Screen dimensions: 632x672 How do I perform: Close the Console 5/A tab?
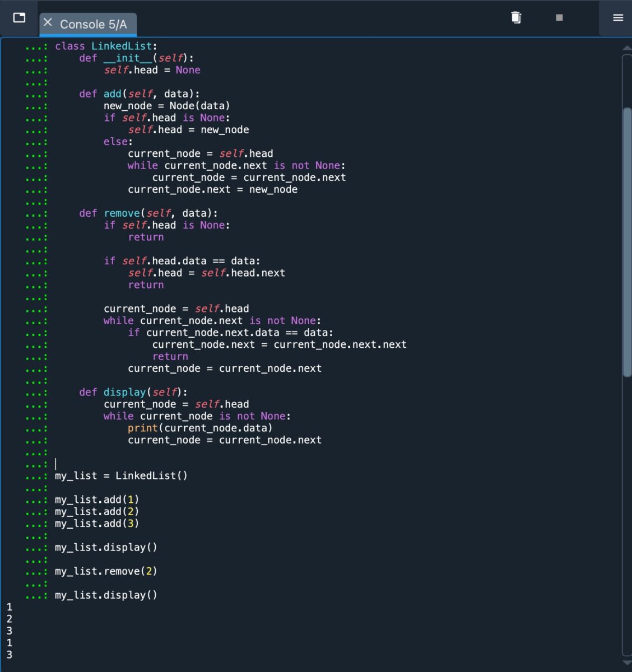tap(48, 22)
